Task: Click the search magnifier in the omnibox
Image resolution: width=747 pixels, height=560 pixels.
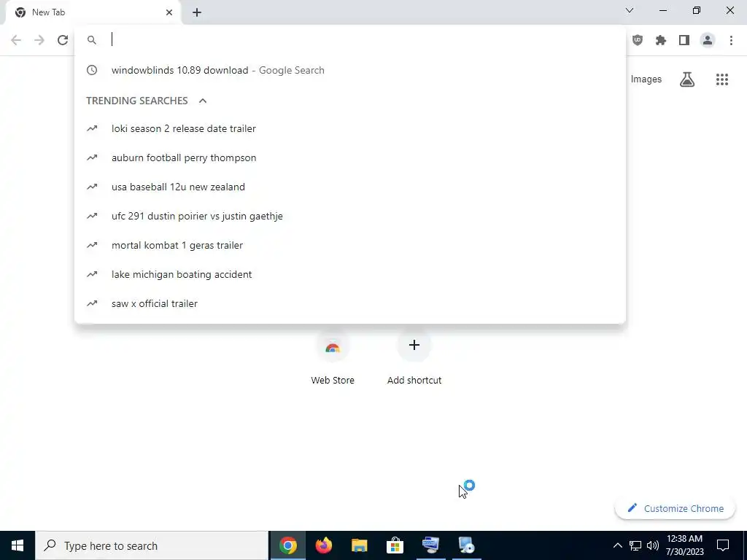Action: point(92,41)
